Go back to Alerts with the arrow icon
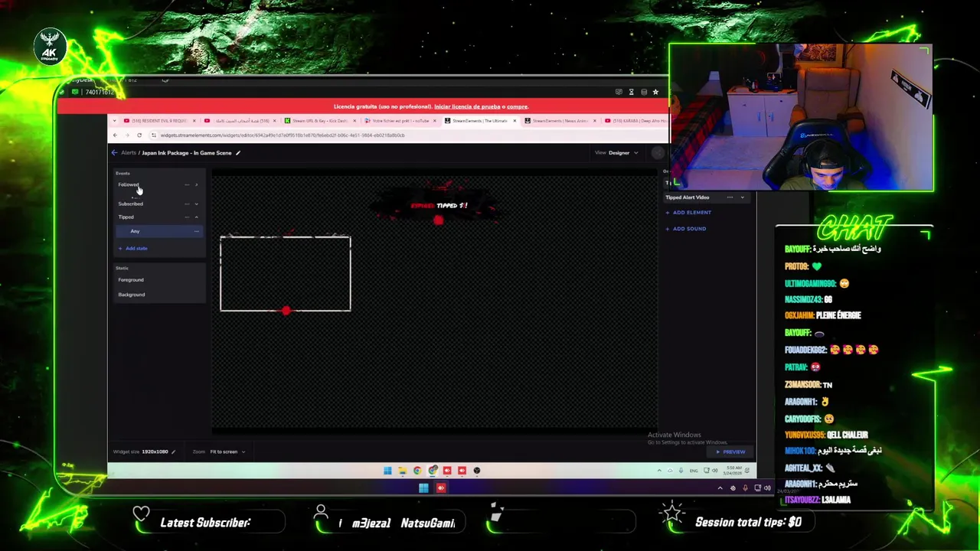This screenshot has height=551, width=980. (x=115, y=153)
